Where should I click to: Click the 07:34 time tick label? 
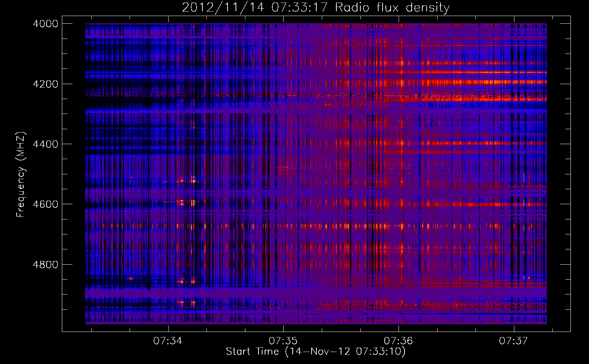tap(168, 341)
